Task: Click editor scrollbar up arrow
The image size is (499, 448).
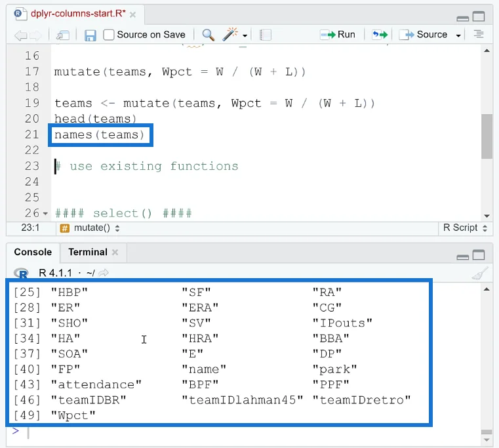Action: (x=487, y=51)
